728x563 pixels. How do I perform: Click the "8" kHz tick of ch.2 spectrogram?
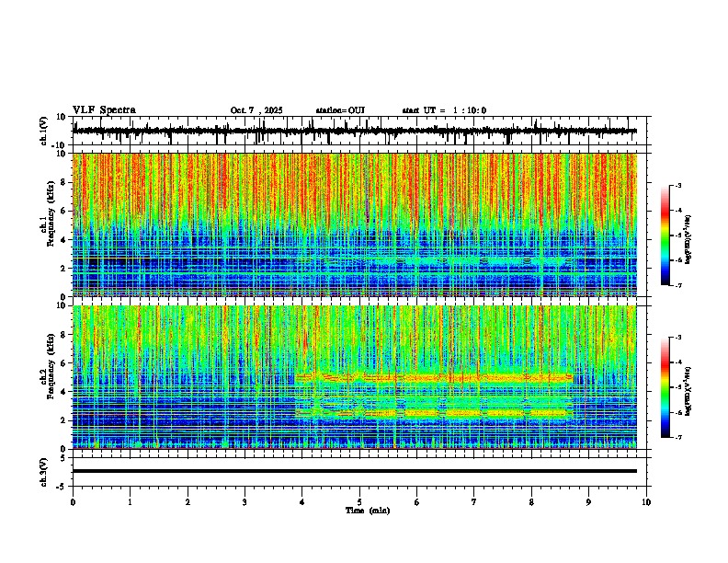[64, 335]
